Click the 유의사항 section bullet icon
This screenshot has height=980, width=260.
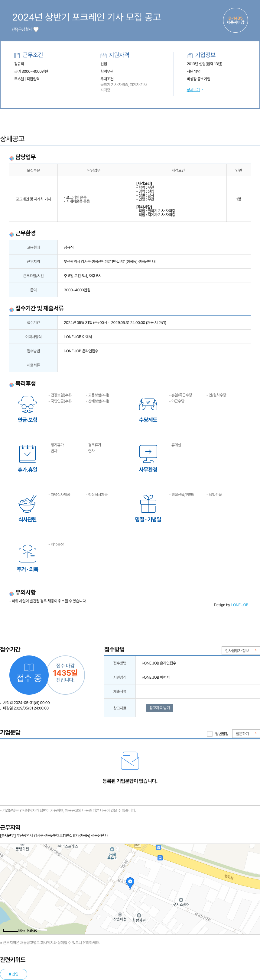(x=11, y=594)
